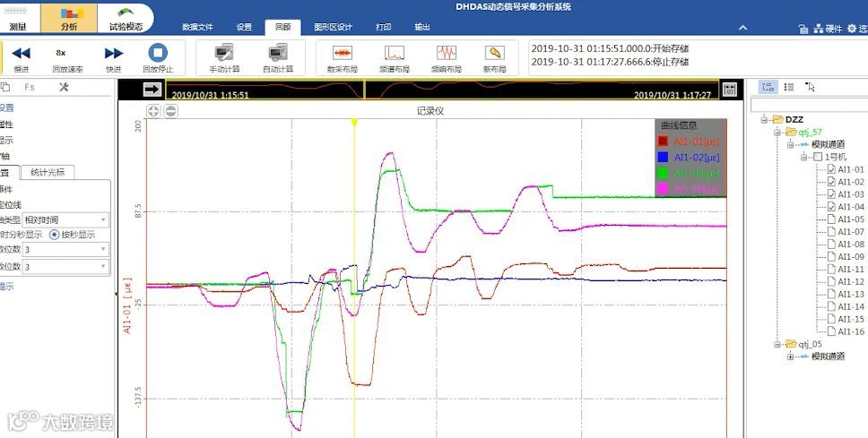Open the 相对时间 axis type dropdown

tap(65, 220)
